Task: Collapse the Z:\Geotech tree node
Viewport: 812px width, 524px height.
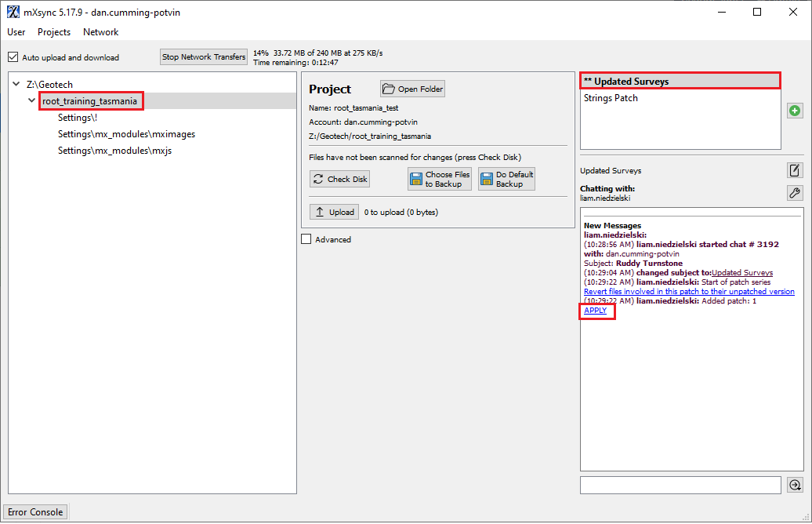Action: point(16,84)
